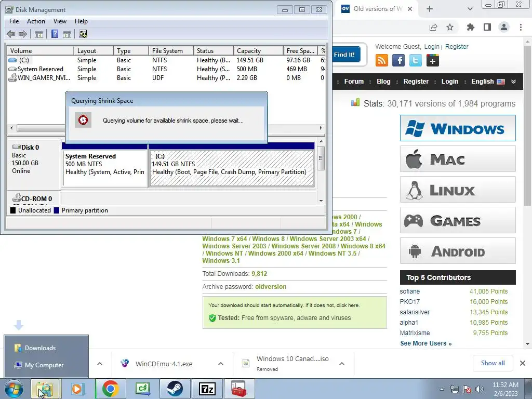Toggle Chrome side panel icon
Screen dimensions: 532x399
487,27
